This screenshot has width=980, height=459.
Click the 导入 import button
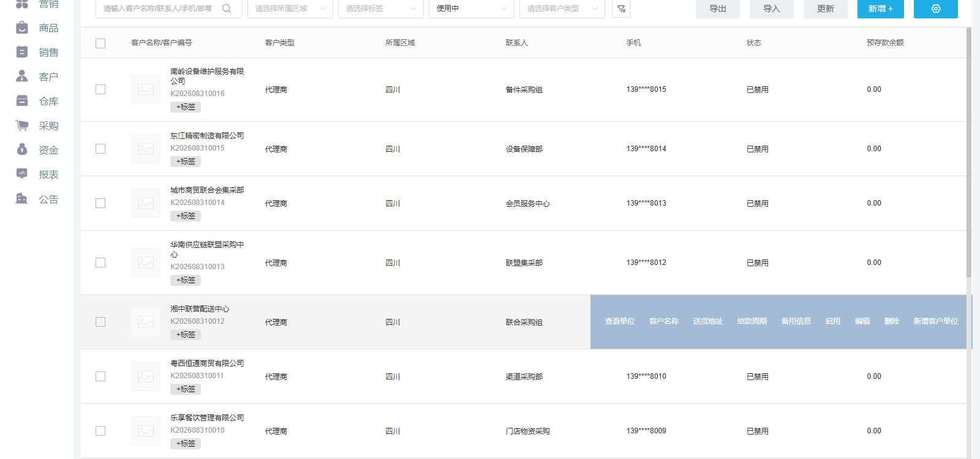click(772, 9)
